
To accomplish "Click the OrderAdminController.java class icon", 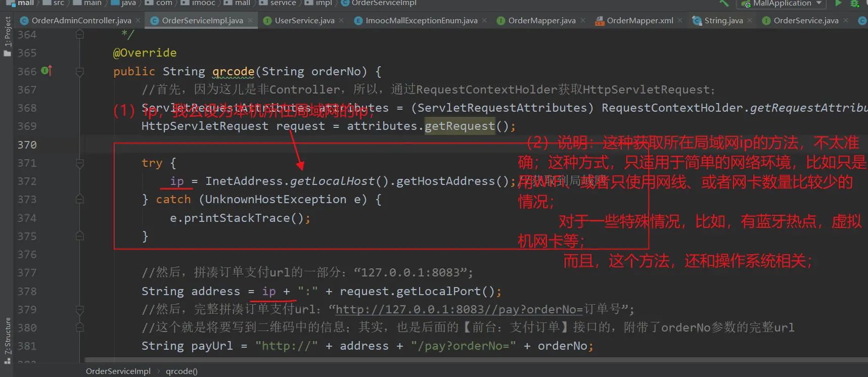I will pyautogui.click(x=24, y=21).
